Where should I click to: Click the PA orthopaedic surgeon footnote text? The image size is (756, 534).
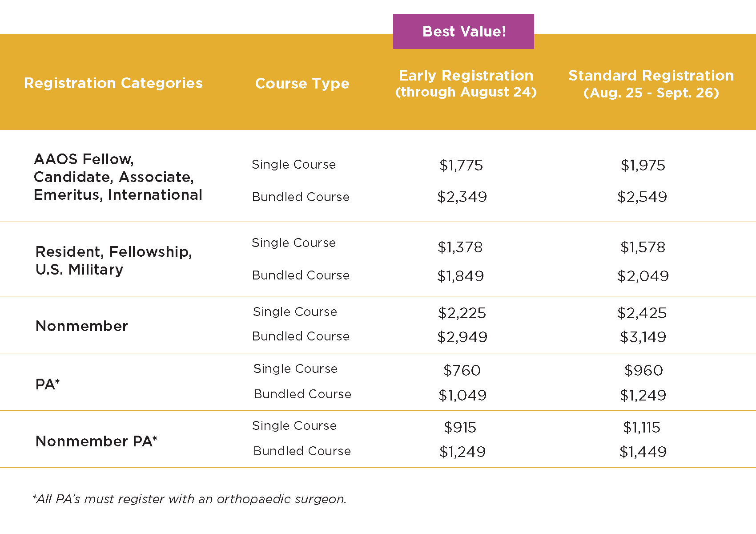pyautogui.click(x=190, y=499)
